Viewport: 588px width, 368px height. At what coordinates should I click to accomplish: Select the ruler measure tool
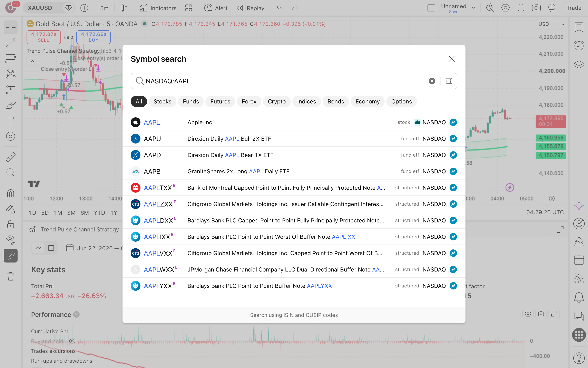[10, 157]
